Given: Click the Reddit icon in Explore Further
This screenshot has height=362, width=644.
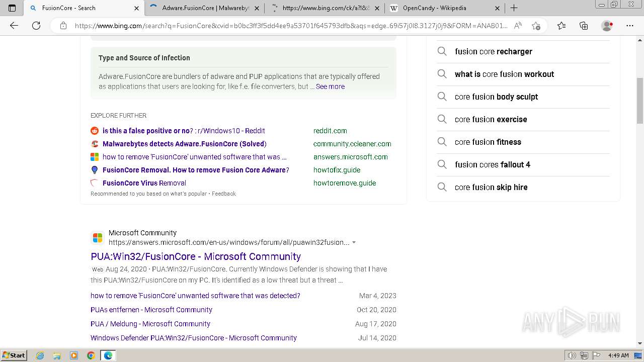Looking at the screenshot, I should [x=95, y=131].
